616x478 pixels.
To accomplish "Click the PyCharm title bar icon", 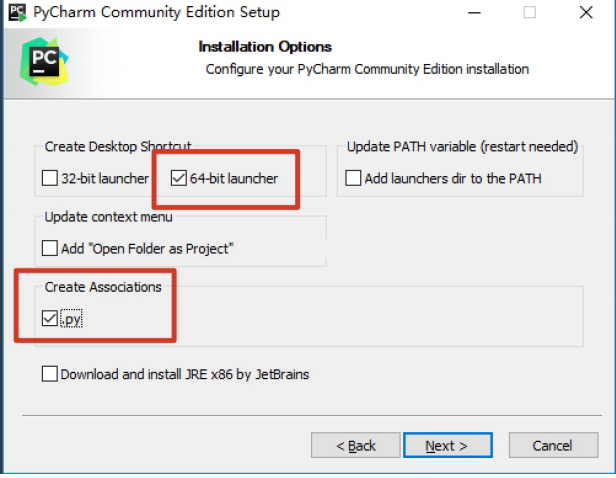I will [x=17, y=12].
